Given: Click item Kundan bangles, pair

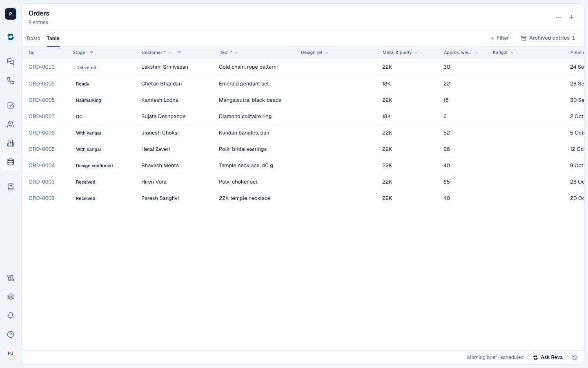Looking at the screenshot, I should point(244,133).
